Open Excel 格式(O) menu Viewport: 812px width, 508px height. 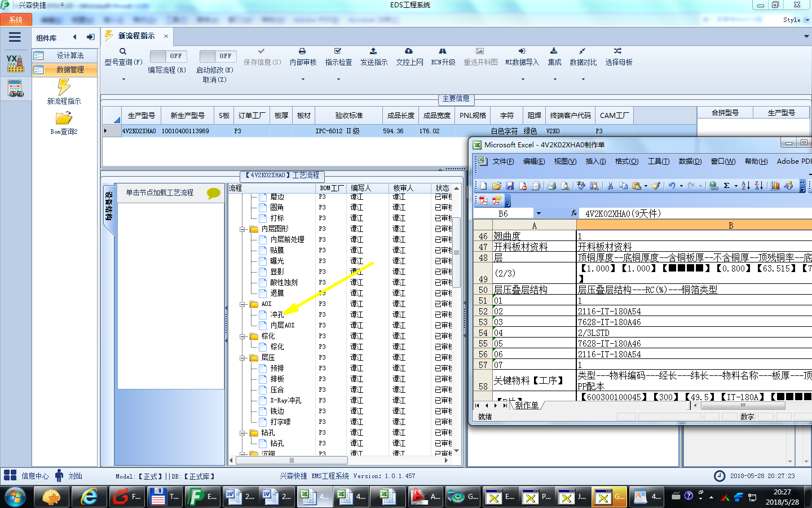pyautogui.click(x=626, y=161)
